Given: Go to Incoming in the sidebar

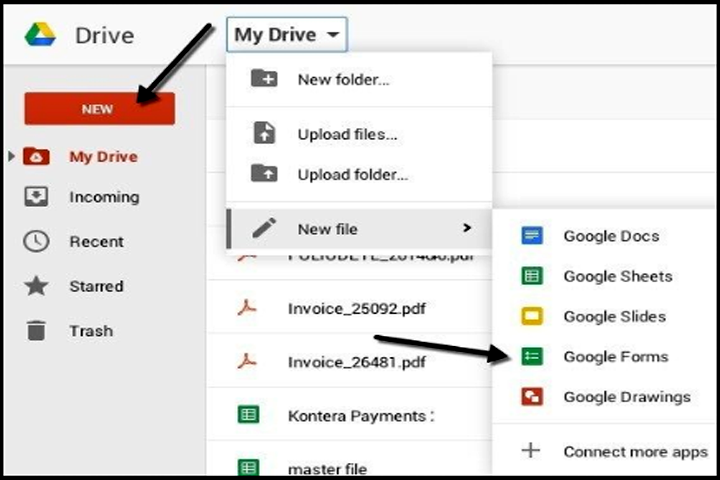Looking at the screenshot, I should tap(104, 197).
